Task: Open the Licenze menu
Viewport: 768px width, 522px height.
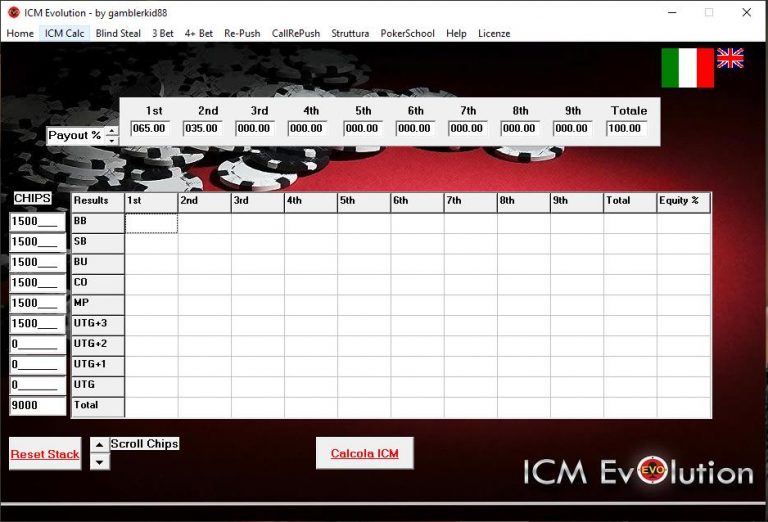Action: pyautogui.click(x=494, y=33)
